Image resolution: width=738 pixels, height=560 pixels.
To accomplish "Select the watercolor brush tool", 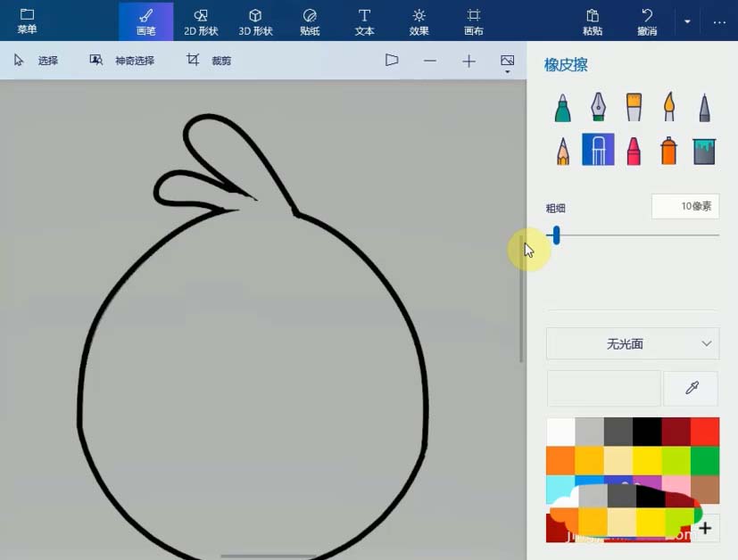I will (x=669, y=106).
